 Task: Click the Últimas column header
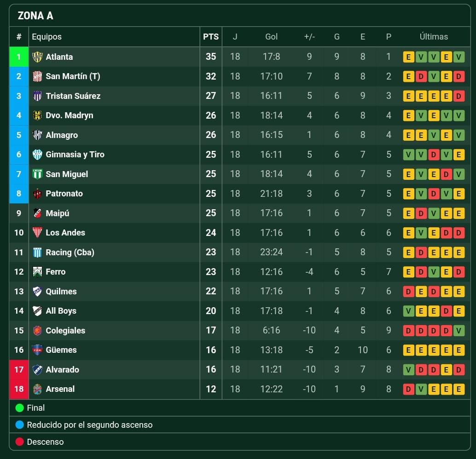coord(434,37)
